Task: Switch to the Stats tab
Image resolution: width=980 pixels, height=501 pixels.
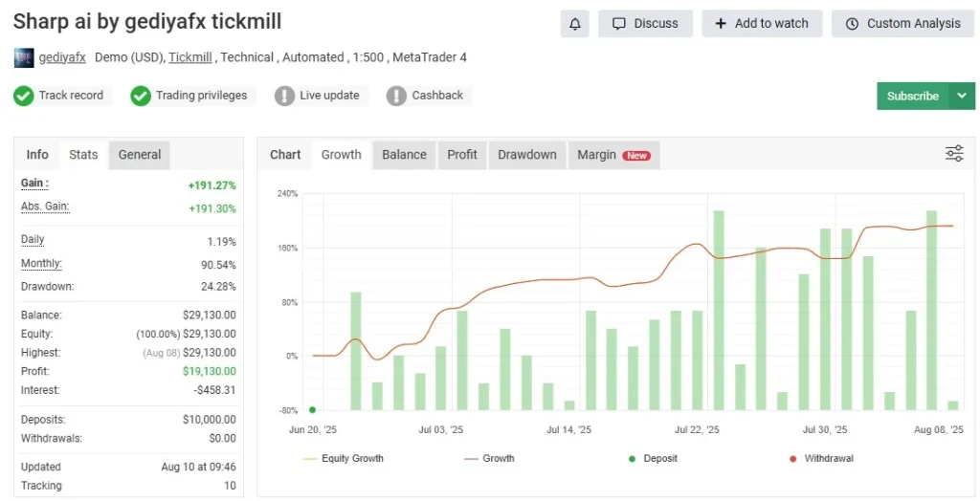Action: (x=83, y=155)
